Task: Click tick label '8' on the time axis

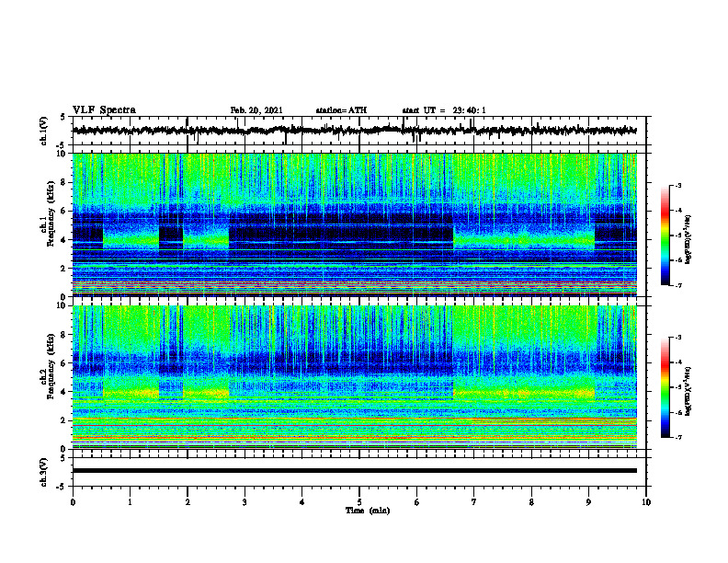Action: pos(531,502)
